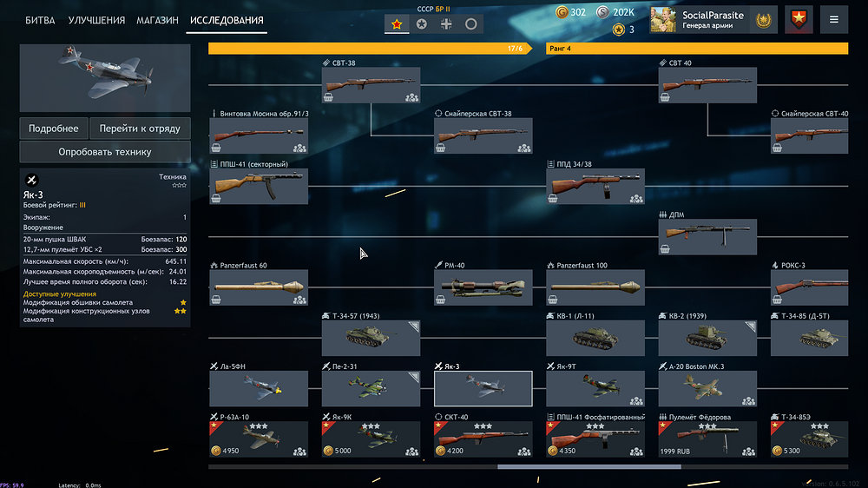The image size is (868, 488).
Task: Click the horizontal scrollbar under research tree
Action: pos(589,467)
